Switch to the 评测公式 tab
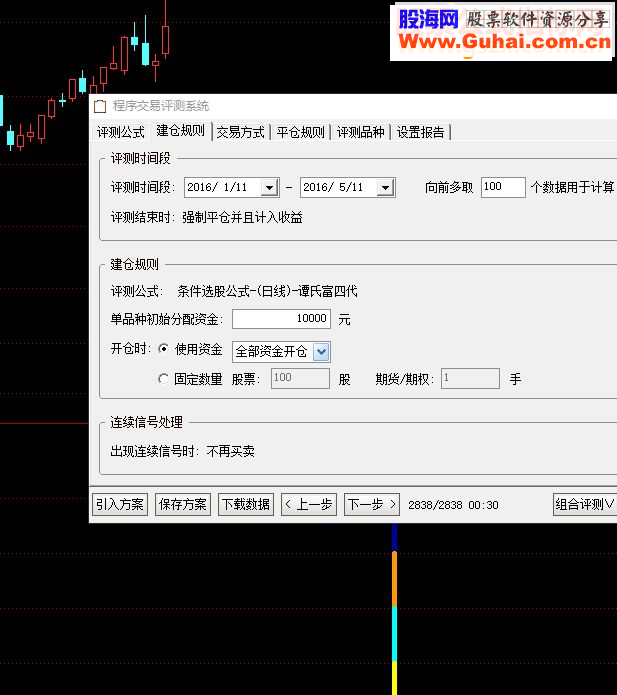The image size is (617, 695). [x=121, y=132]
